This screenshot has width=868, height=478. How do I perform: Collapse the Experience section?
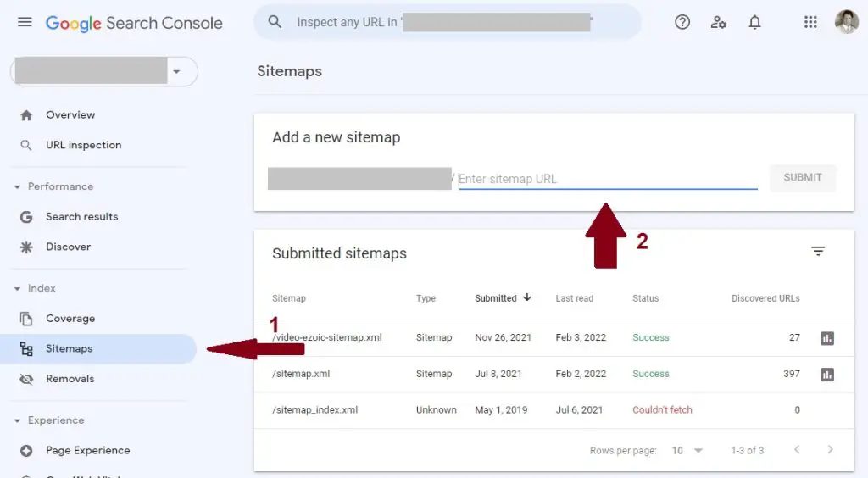tap(17, 421)
